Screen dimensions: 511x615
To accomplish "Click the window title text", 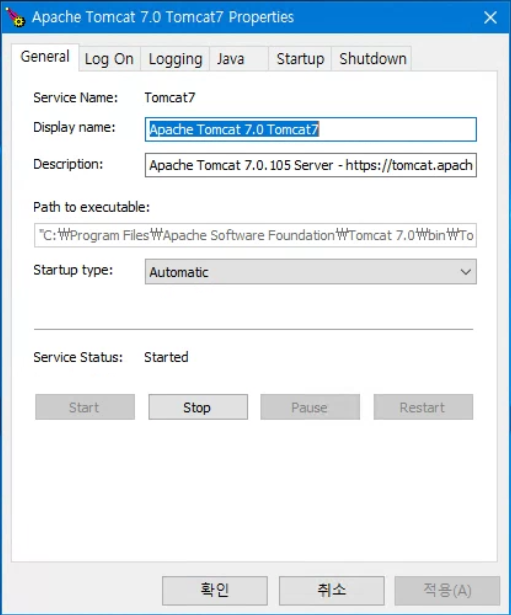I will (163, 17).
